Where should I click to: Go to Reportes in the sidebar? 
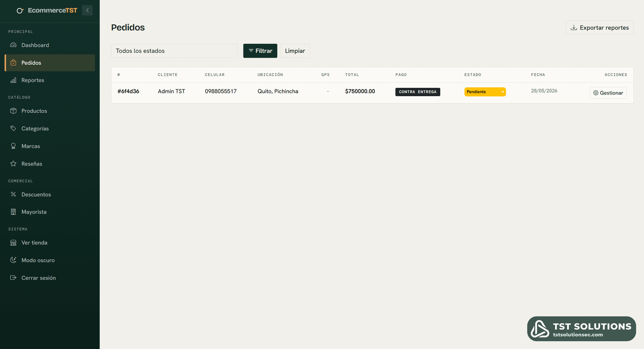[x=50, y=80]
